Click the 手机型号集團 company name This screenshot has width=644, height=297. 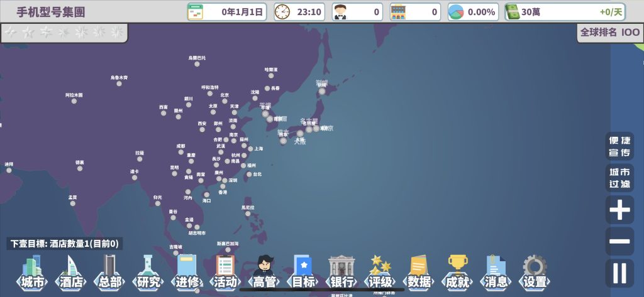[x=51, y=12]
